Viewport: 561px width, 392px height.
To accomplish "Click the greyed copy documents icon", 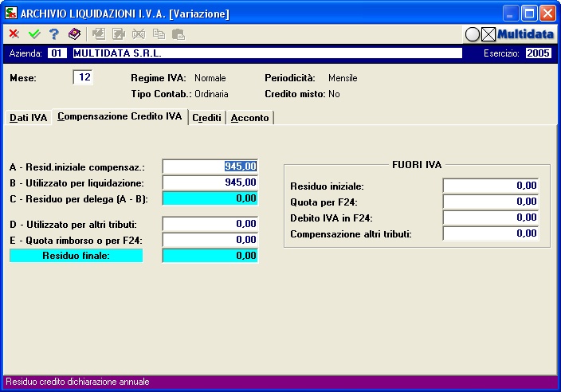I will coord(159,34).
